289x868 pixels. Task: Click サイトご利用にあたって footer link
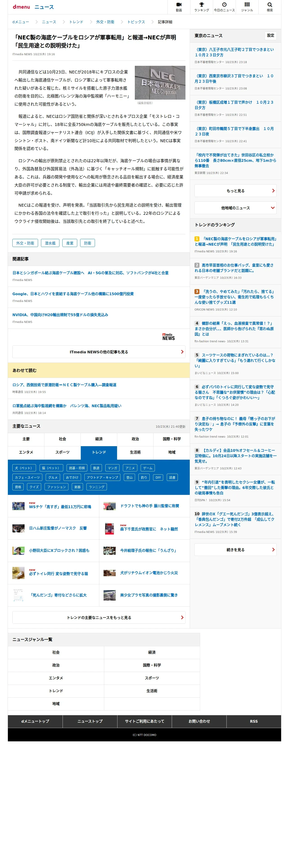tap(144, 721)
